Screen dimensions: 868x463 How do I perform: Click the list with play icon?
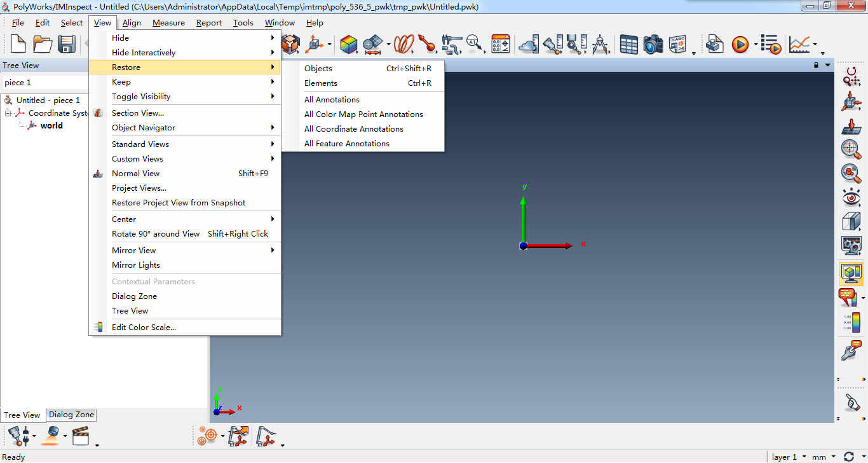point(771,45)
